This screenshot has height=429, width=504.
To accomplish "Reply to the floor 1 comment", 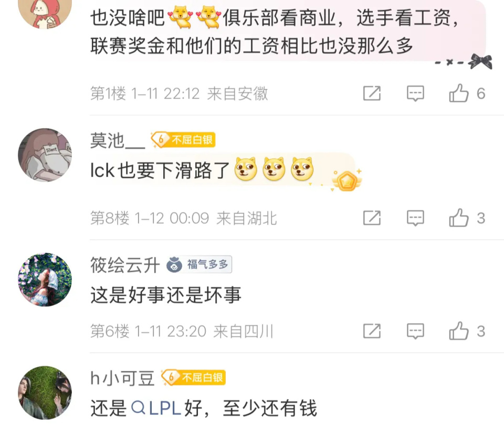I will (415, 93).
